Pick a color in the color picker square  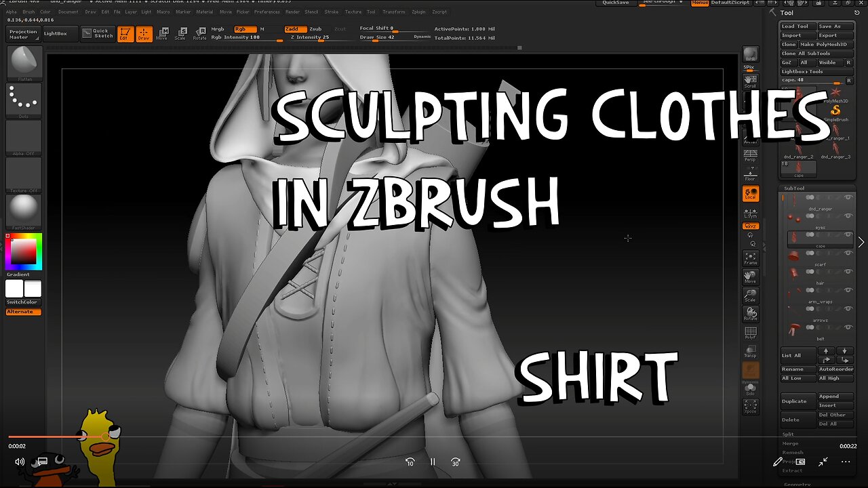23,251
